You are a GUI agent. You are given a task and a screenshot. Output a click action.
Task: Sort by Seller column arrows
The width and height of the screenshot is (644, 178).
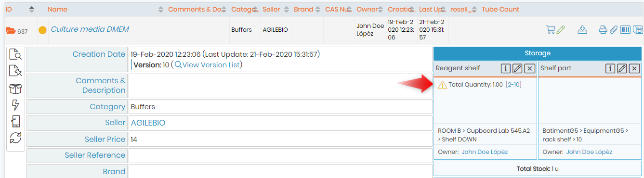pyautogui.click(x=286, y=9)
